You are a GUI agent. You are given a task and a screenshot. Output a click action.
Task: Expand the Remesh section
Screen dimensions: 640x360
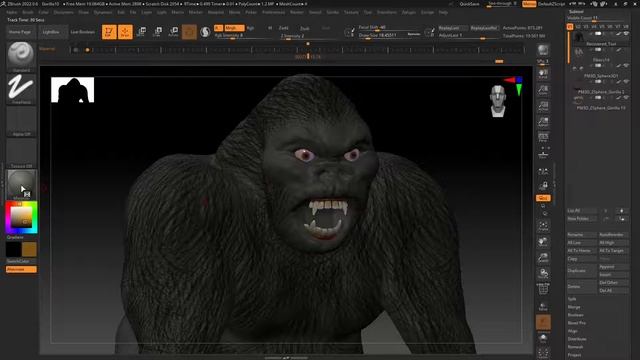tap(576, 347)
